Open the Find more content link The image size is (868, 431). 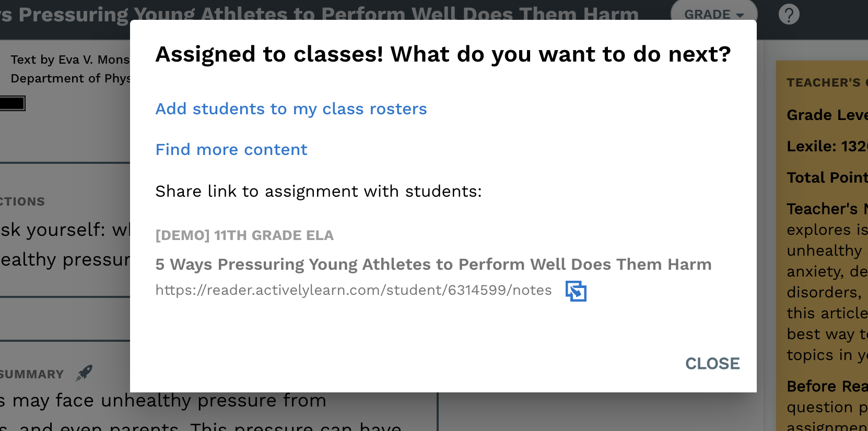[x=231, y=149]
